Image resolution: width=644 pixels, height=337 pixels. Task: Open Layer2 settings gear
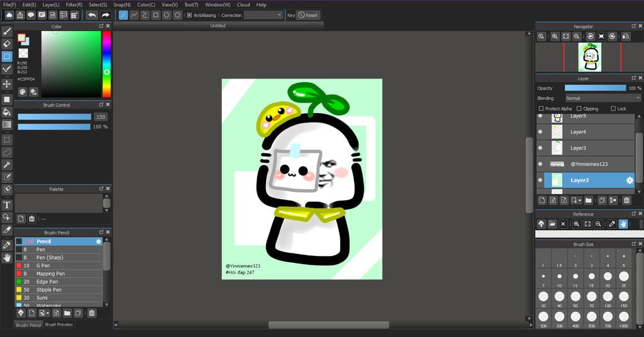coord(629,180)
